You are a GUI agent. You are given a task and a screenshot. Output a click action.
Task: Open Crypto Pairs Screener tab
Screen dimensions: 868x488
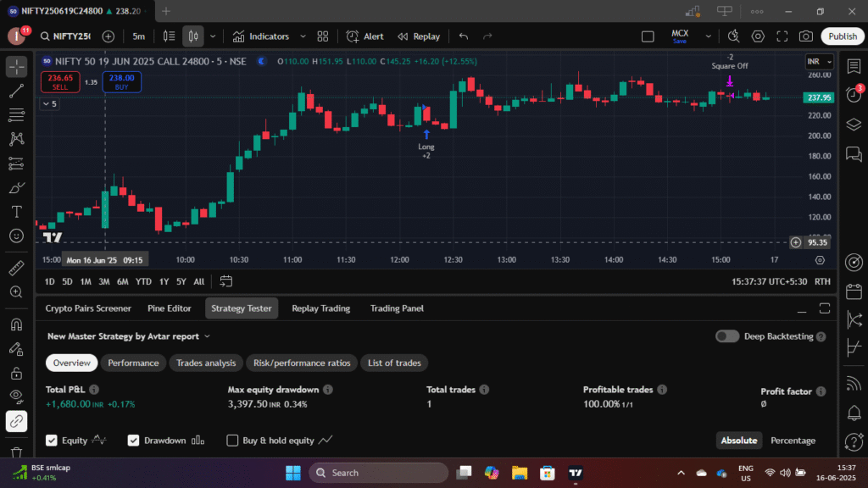(88, 308)
